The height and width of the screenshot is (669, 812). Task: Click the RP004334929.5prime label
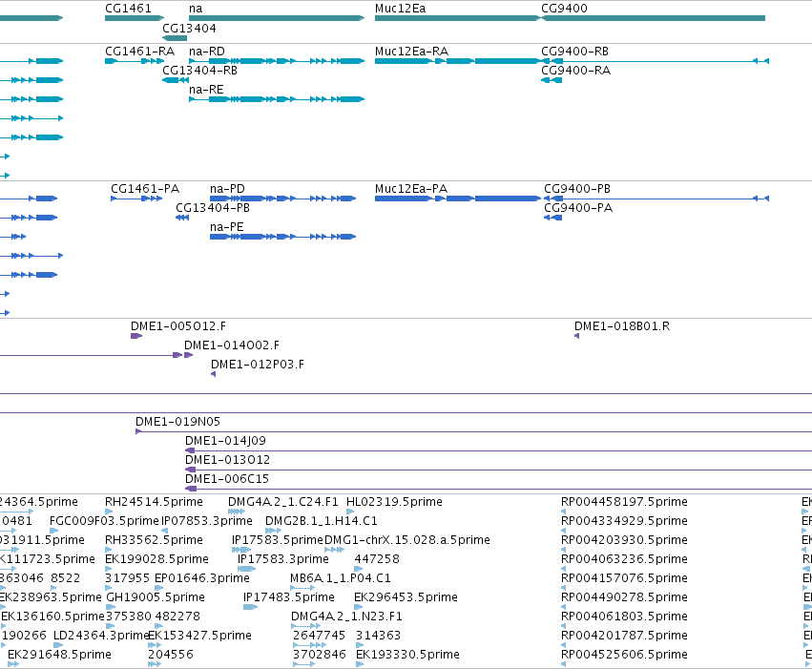coord(625,521)
